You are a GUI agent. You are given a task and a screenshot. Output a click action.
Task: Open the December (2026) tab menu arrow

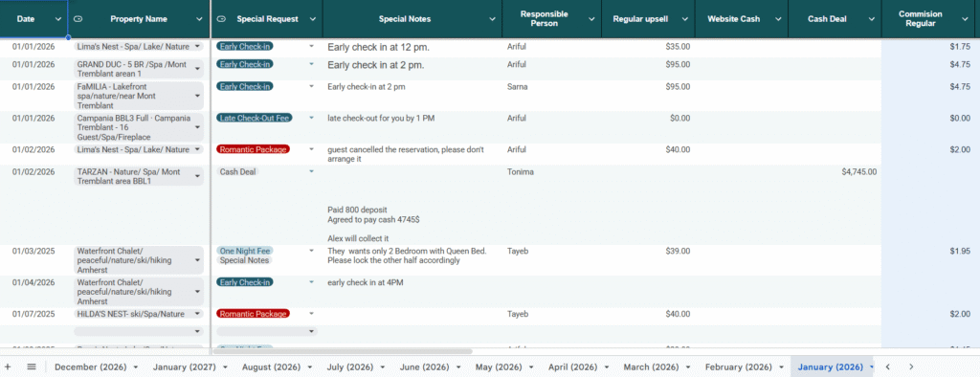click(136, 367)
